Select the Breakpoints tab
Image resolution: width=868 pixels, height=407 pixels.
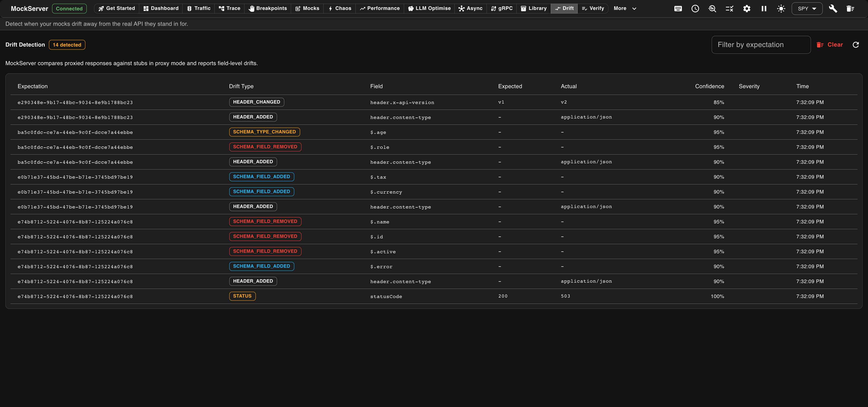268,8
